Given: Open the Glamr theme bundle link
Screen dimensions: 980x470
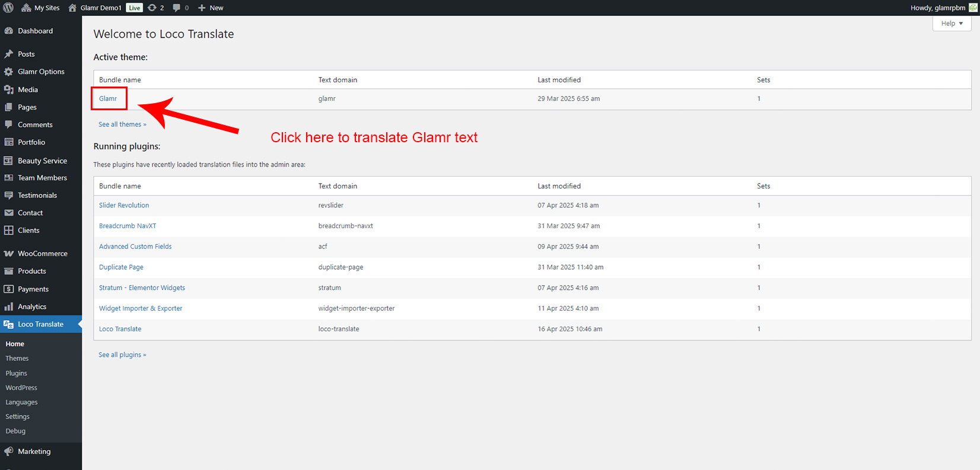Looking at the screenshot, I should click(x=108, y=98).
